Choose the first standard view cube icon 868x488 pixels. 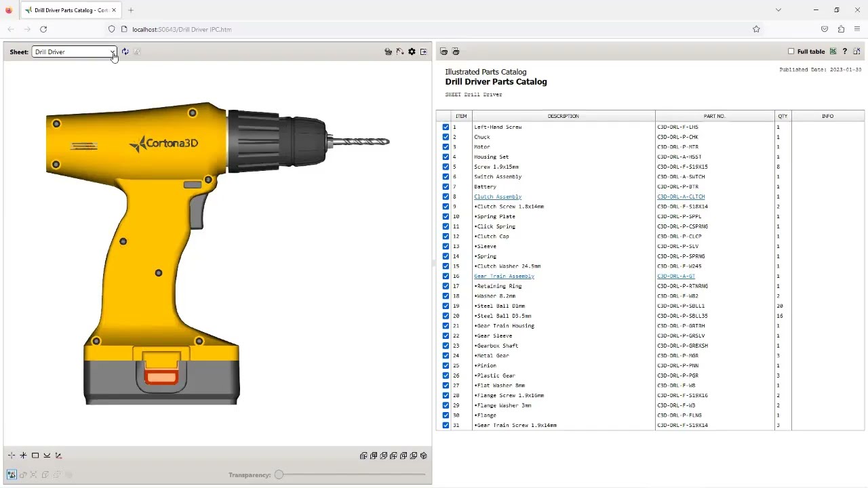point(363,455)
